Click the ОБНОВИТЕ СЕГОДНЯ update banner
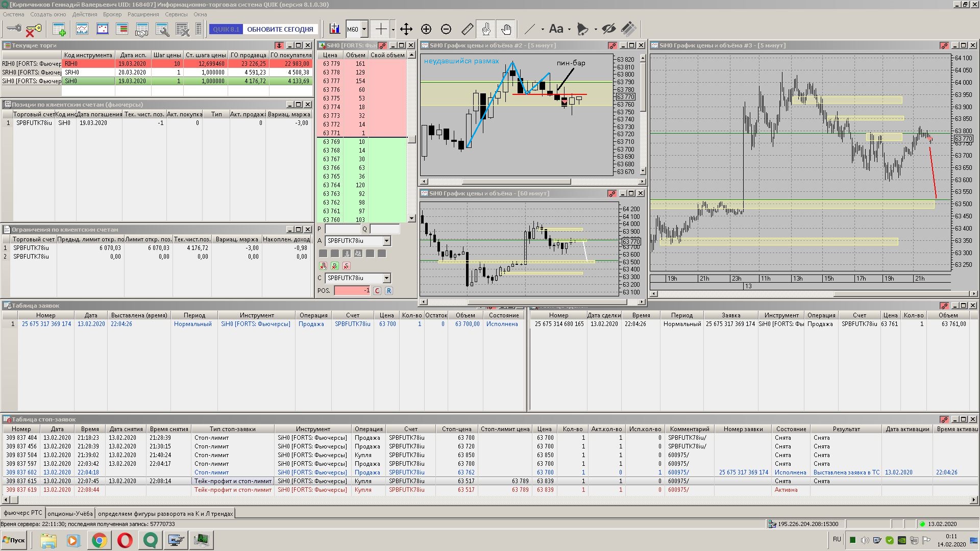 (x=280, y=29)
